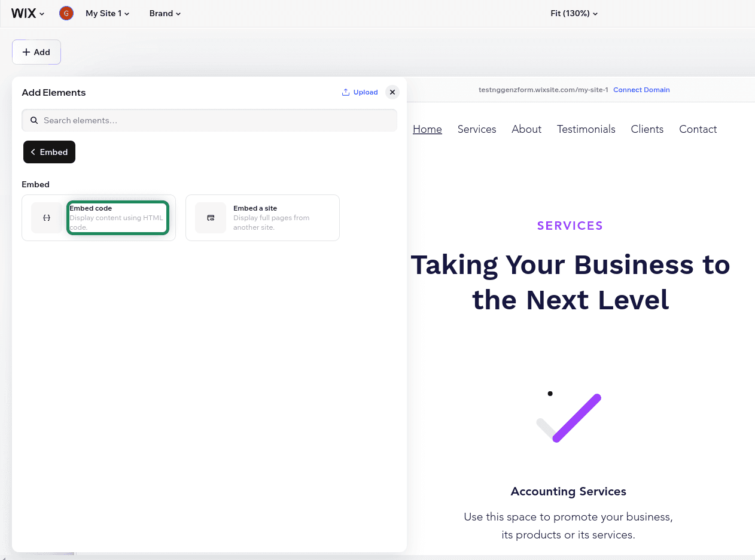Screen dimensions: 755x560
Task: Open the Services page from navigation
Action: click(x=477, y=129)
